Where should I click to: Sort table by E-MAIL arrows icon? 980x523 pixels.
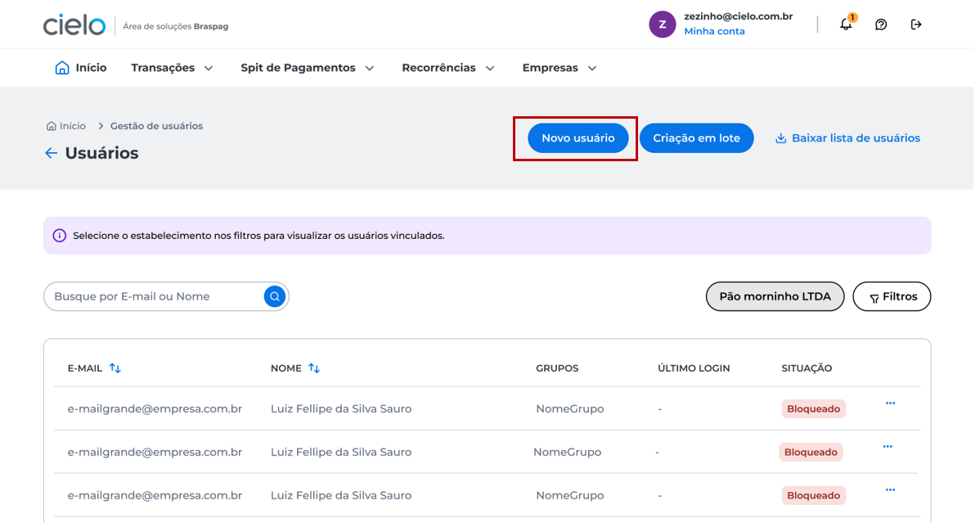tap(115, 367)
